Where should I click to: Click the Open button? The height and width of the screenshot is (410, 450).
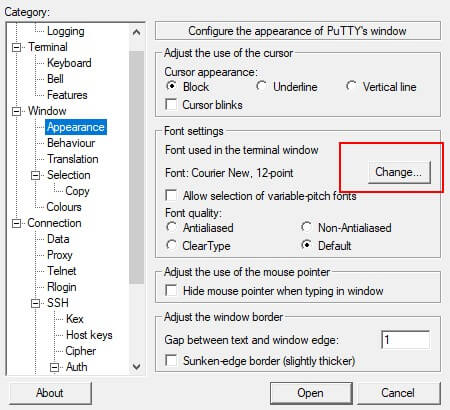(x=311, y=393)
